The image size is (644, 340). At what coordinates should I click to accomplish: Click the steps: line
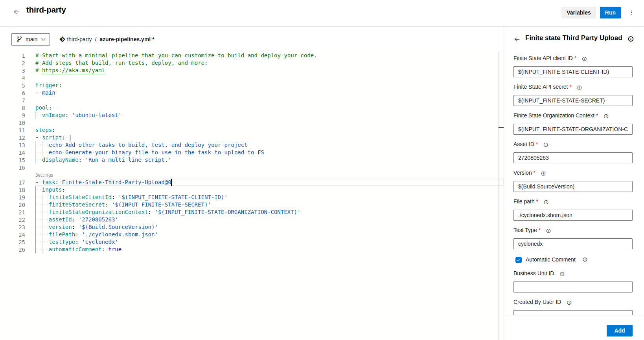[x=45, y=130]
